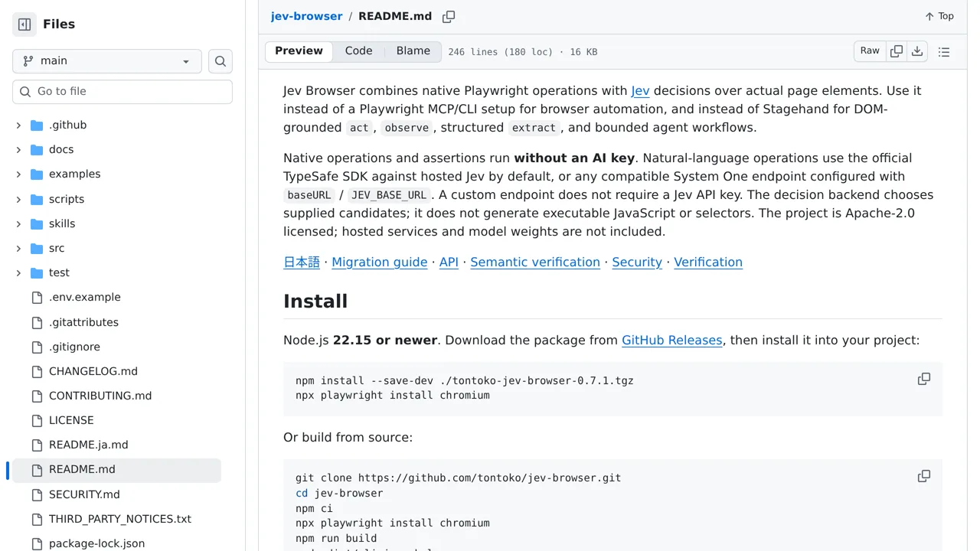Expand the skills folder chevron
Image resolution: width=980 pixels, height=551 pixels.
pyautogui.click(x=18, y=223)
